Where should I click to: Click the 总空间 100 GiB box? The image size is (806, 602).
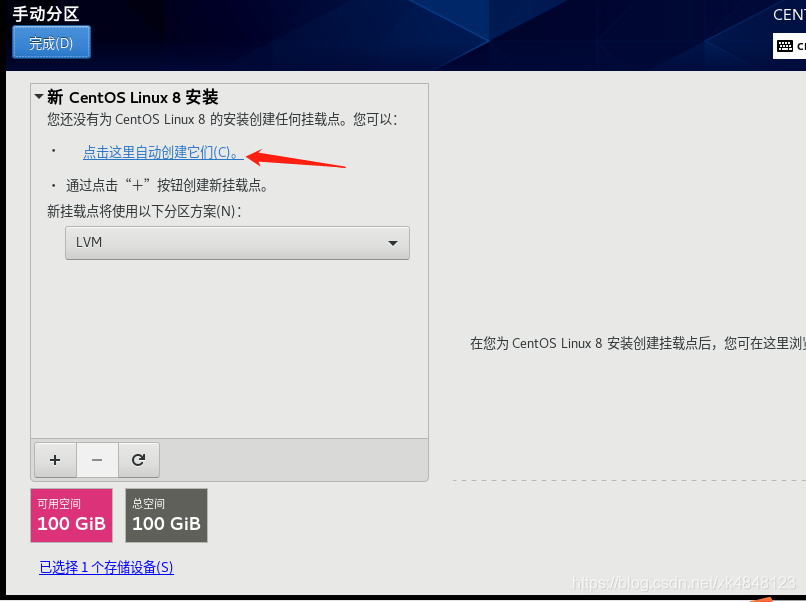167,515
